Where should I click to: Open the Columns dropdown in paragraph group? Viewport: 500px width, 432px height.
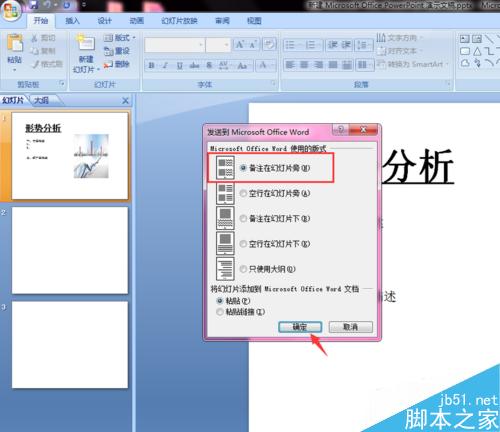(x=364, y=64)
